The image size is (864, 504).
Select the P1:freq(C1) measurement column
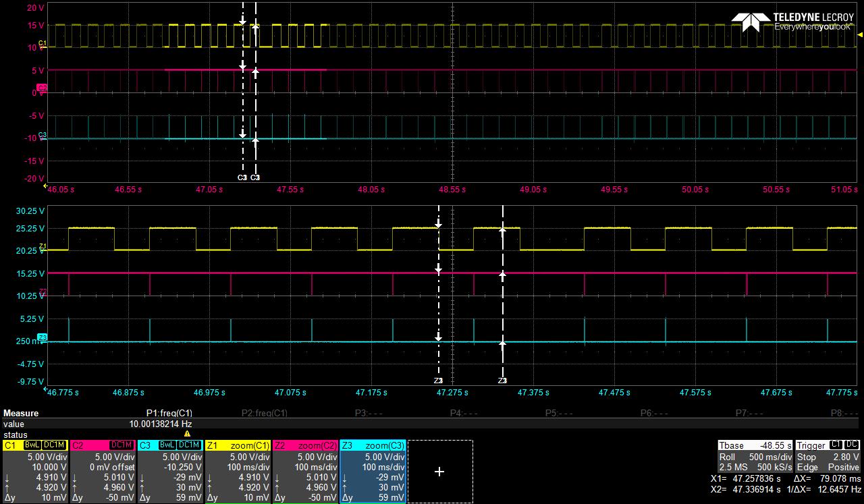[169, 413]
